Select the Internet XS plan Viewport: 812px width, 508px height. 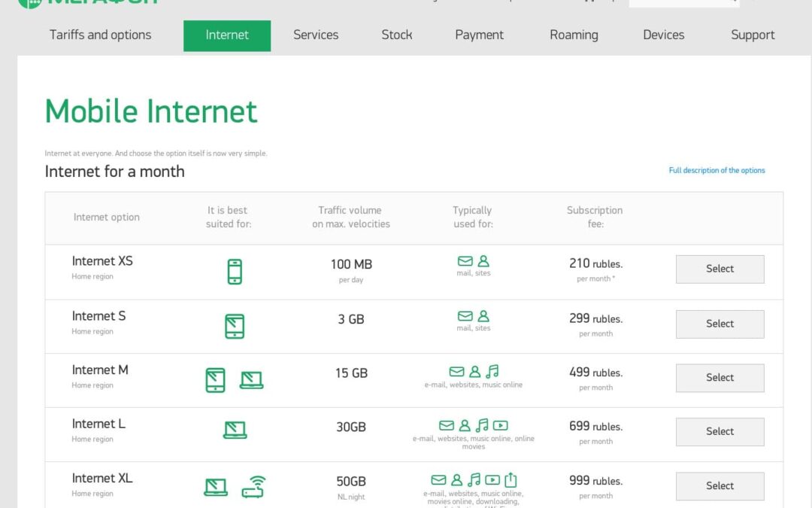coord(720,269)
